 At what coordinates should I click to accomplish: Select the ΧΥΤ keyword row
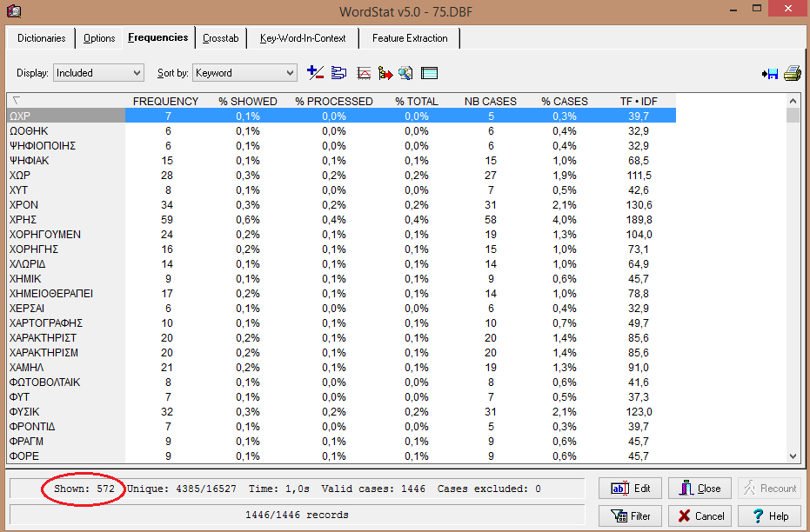coord(341,190)
